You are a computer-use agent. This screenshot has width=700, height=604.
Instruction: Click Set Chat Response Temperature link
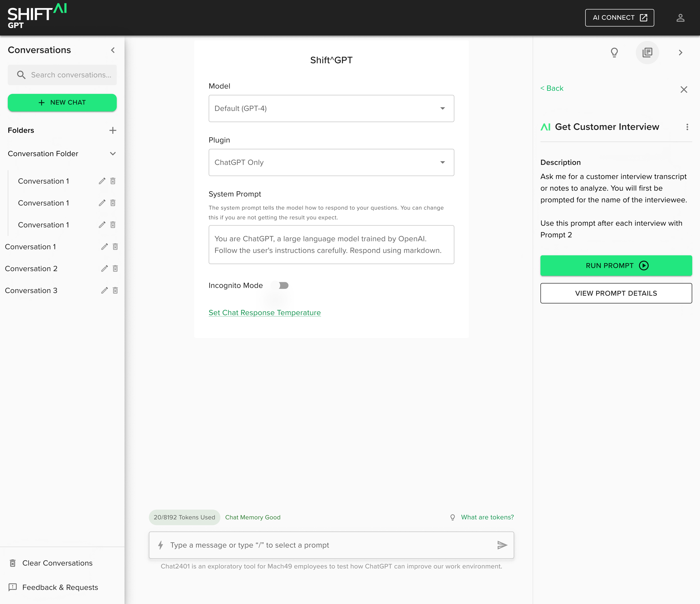265,313
